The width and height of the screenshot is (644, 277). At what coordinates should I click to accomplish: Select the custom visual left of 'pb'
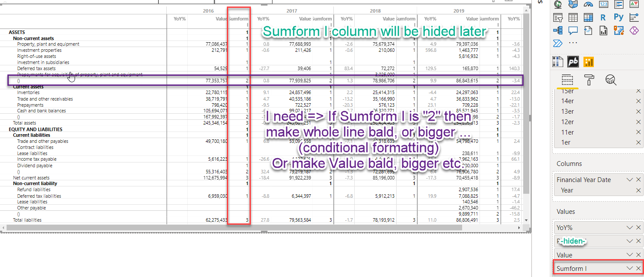click(x=558, y=62)
